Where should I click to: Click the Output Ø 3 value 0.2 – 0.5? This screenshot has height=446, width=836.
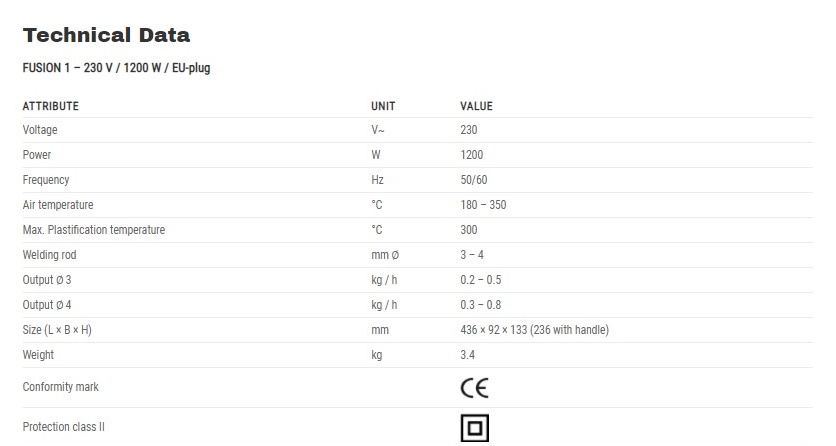[481, 280]
